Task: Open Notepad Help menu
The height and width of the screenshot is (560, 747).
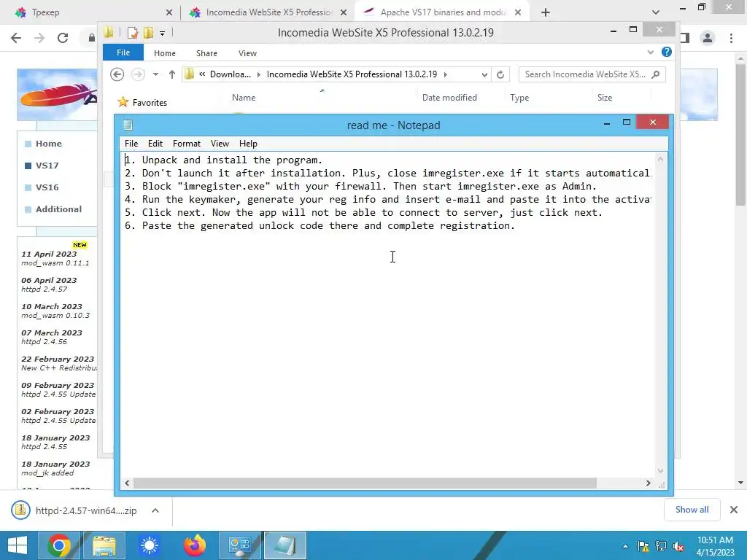Action: point(248,144)
